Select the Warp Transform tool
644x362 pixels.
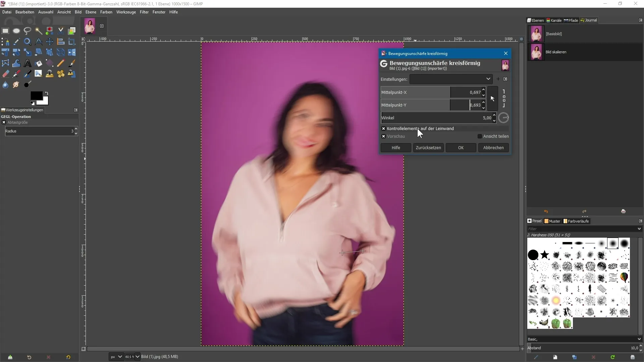(16, 63)
